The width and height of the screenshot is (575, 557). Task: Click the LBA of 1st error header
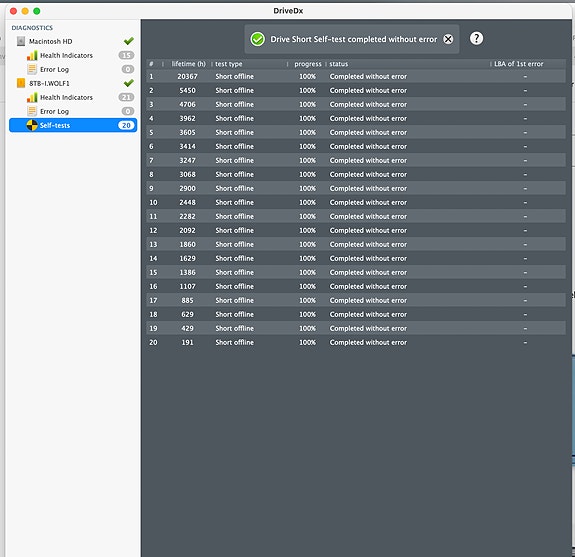click(x=519, y=64)
